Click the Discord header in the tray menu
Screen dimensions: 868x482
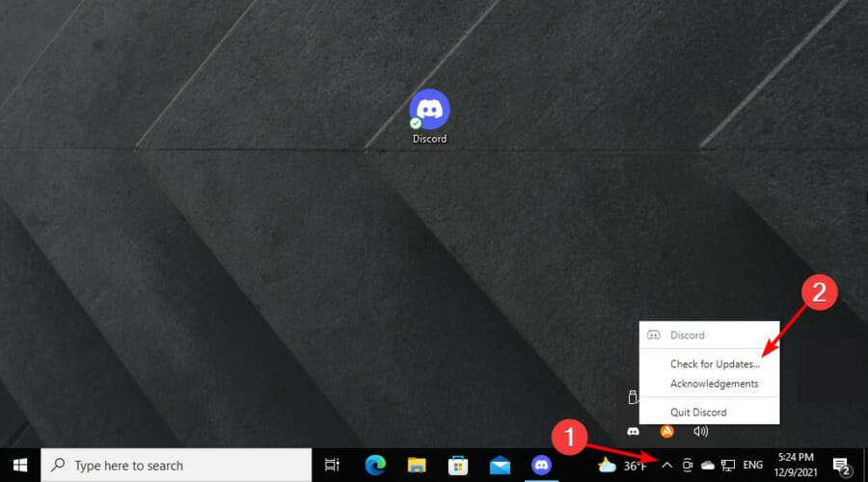(x=709, y=335)
